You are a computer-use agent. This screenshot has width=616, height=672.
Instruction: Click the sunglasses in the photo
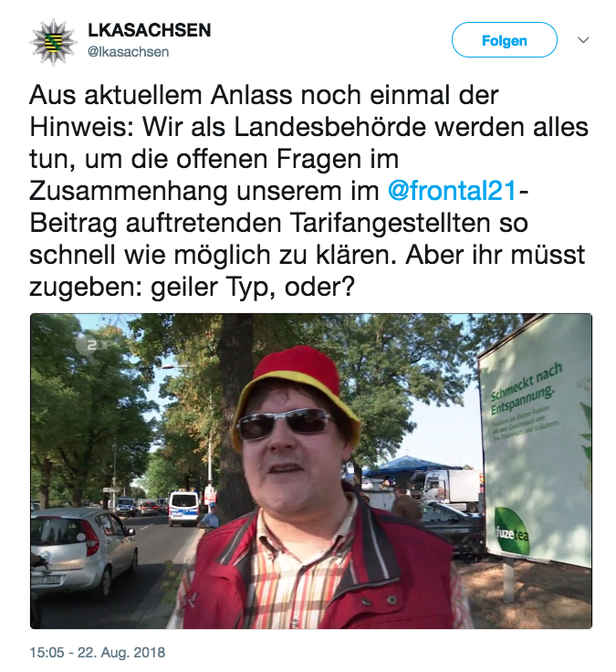click(285, 425)
